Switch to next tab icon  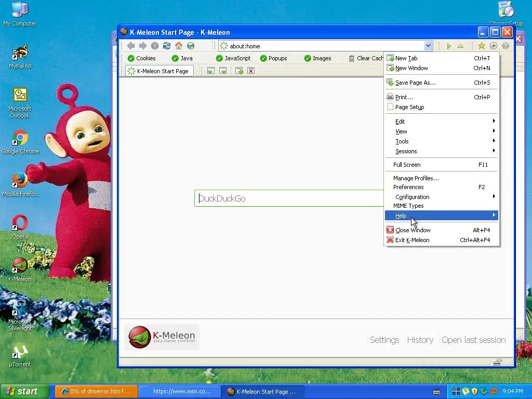tap(223, 71)
